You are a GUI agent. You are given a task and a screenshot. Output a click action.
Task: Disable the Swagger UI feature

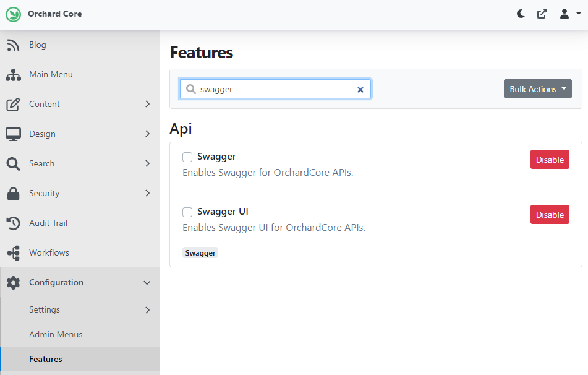[x=550, y=214]
